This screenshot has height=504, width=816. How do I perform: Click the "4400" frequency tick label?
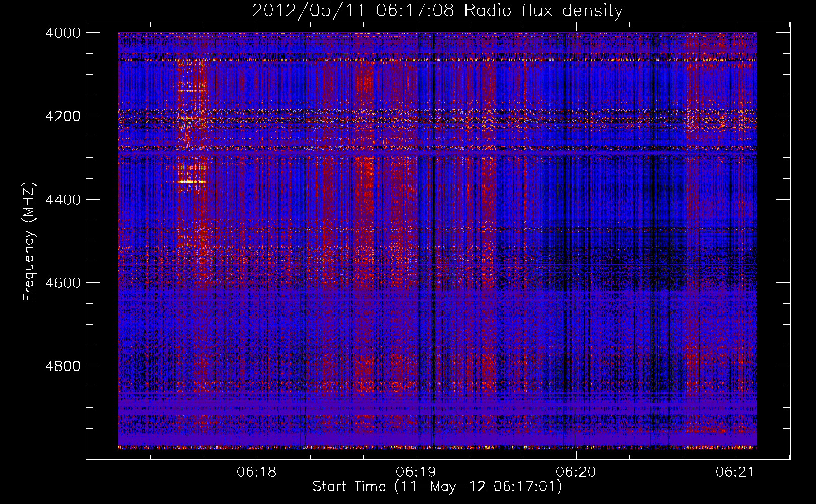click(63, 200)
